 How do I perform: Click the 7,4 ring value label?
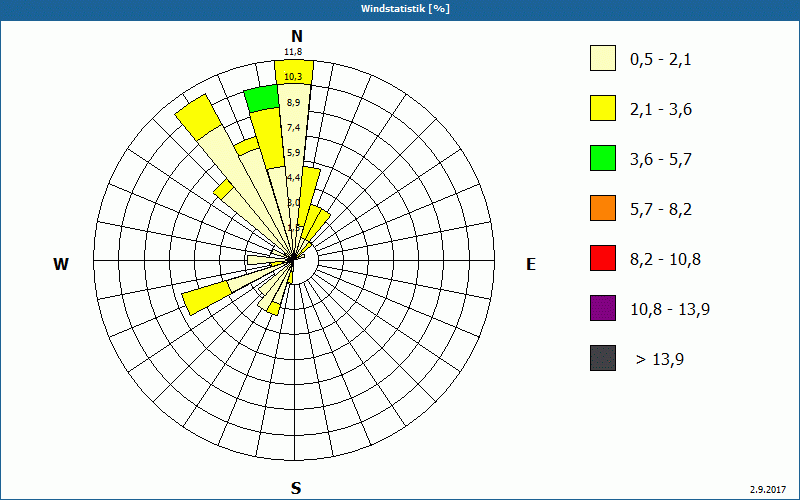coord(293,128)
